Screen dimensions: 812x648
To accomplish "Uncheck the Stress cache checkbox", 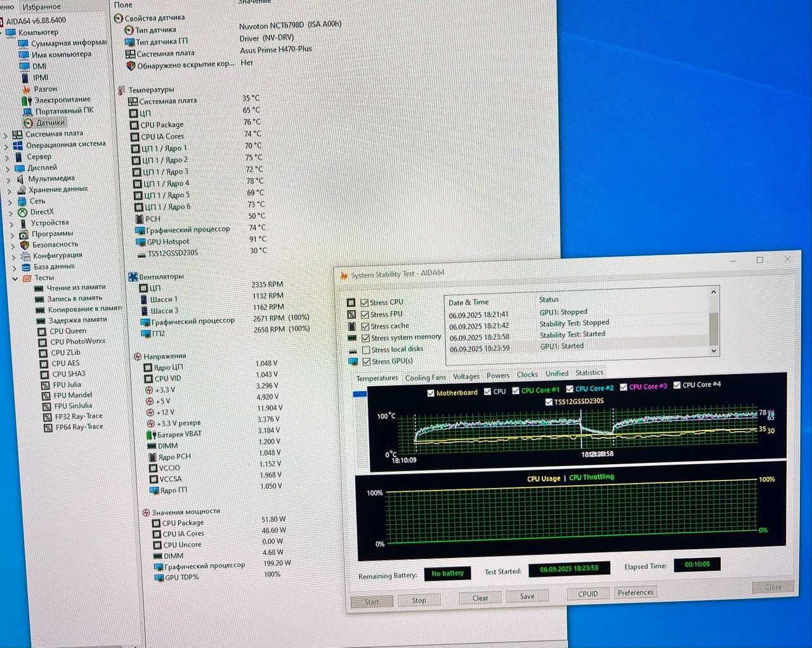I will pos(365,327).
